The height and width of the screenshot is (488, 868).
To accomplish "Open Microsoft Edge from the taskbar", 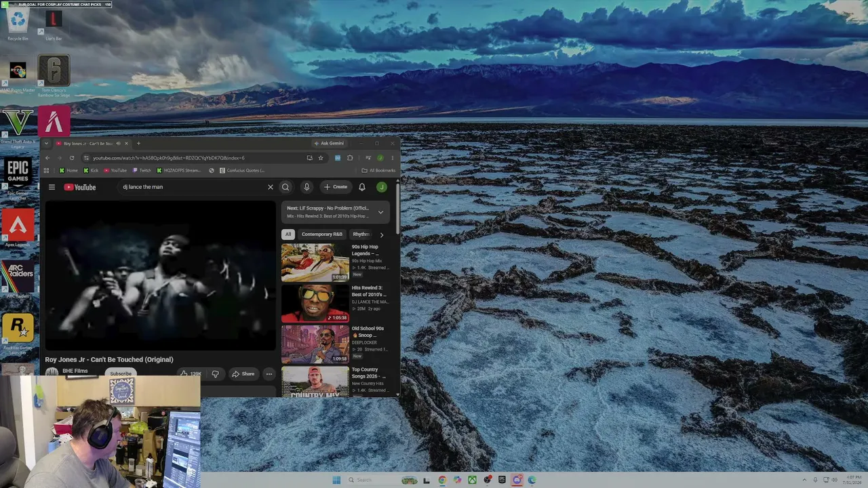I will pyautogui.click(x=532, y=480).
